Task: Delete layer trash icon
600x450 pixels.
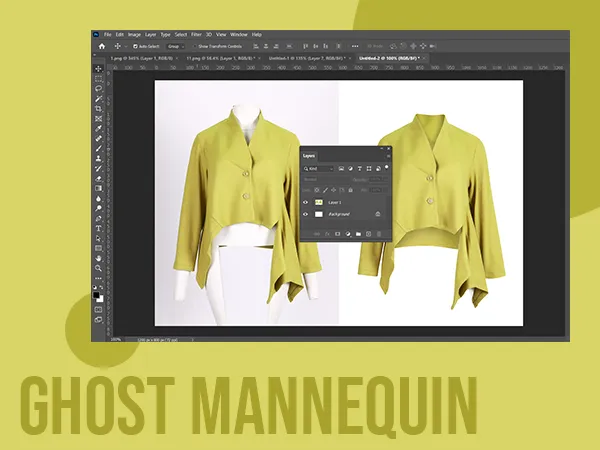Action: [379, 234]
